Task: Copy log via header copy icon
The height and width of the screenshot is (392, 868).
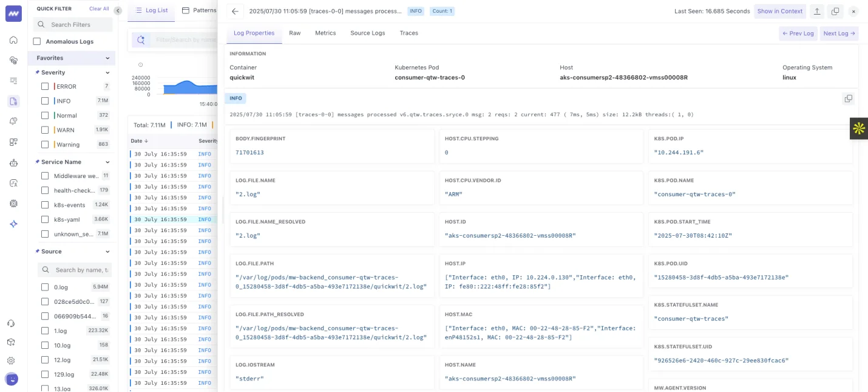Action: 835,11
